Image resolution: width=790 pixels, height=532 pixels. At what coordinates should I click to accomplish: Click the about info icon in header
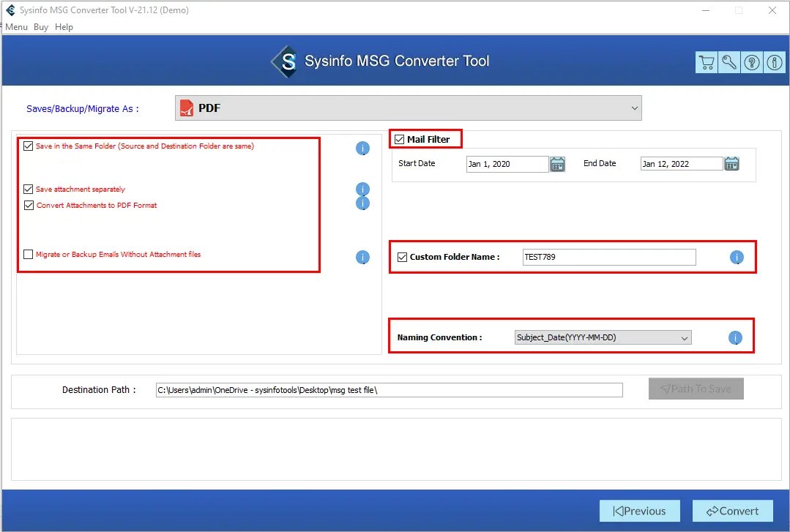pyautogui.click(x=774, y=62)
